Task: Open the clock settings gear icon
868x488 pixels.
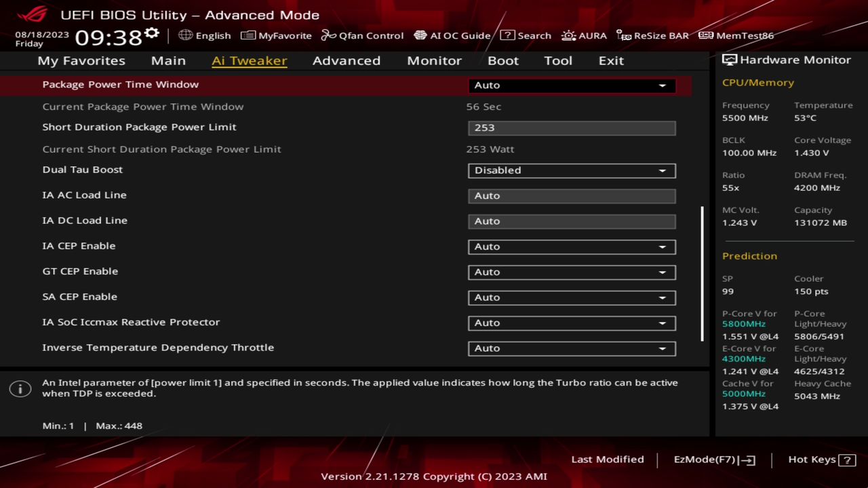Action: tap(152, 33)
